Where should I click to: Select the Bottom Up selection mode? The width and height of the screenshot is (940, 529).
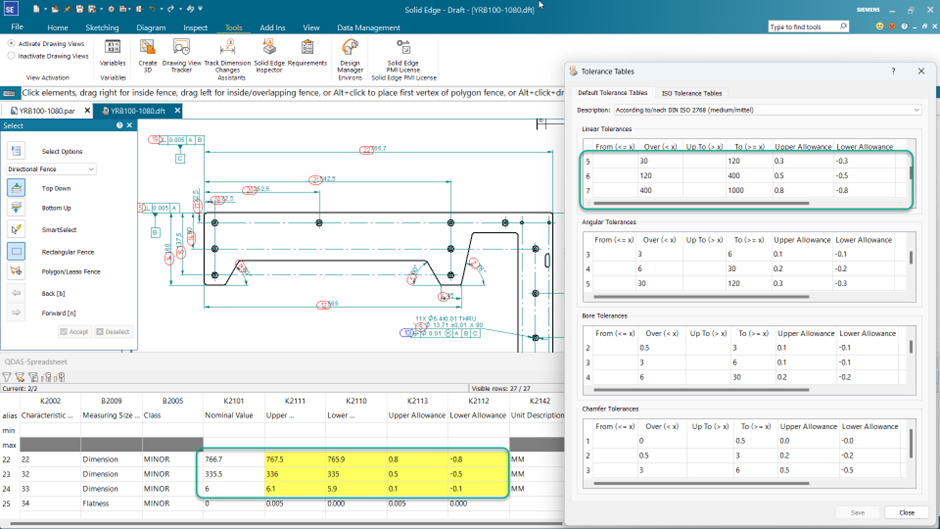click(16, 208)
